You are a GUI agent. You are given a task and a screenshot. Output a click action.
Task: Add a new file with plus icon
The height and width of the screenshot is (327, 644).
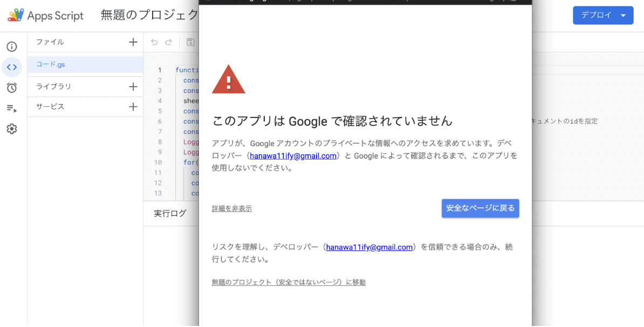click(x=133, y=42)
